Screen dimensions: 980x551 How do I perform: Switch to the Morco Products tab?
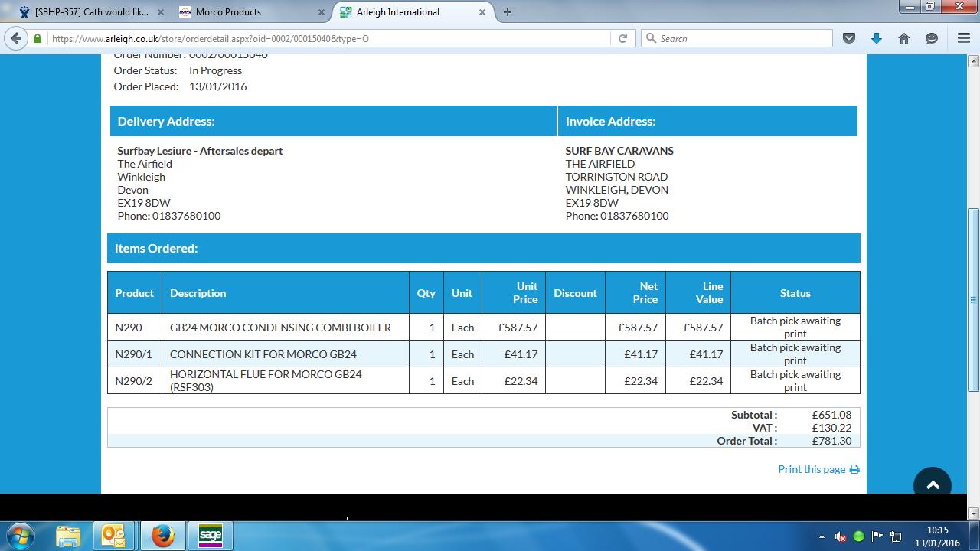pyautogui.click(x=250, y=12)
